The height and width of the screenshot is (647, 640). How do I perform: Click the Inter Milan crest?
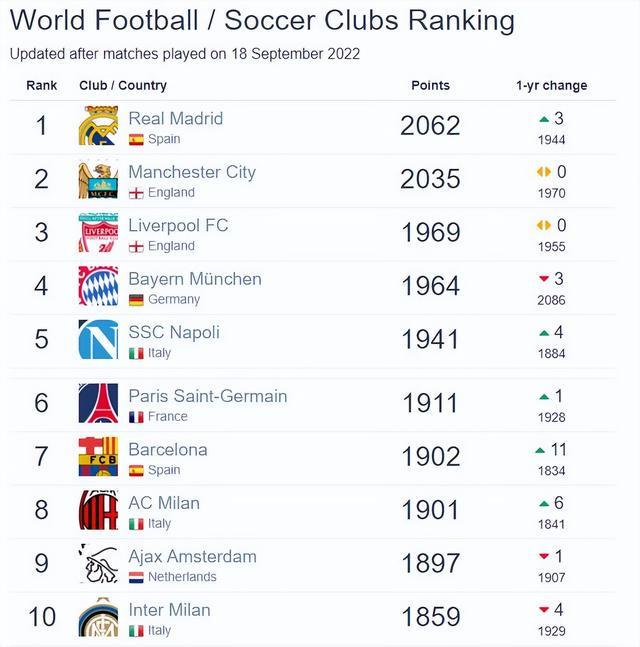point(98,618)
